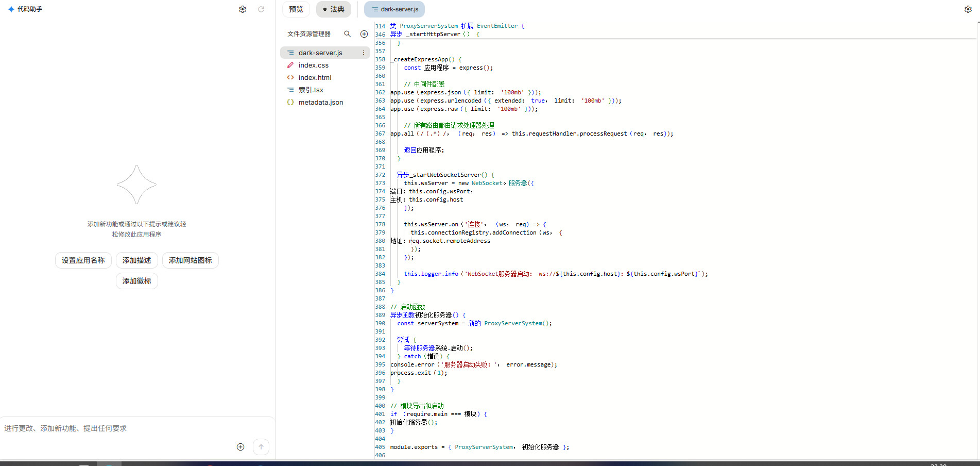Click the 设置应用名称 suggestion button
980x466 pixels.
point(83,260)
